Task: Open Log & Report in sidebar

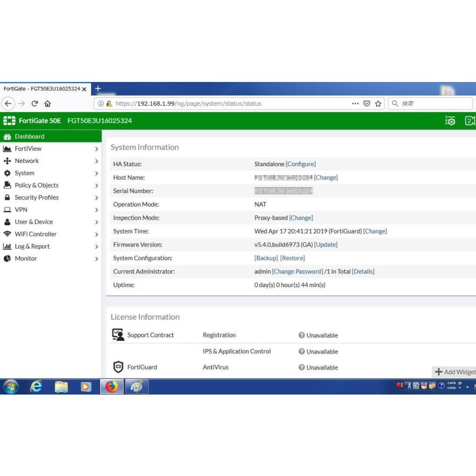Action: tap(32, 246)
